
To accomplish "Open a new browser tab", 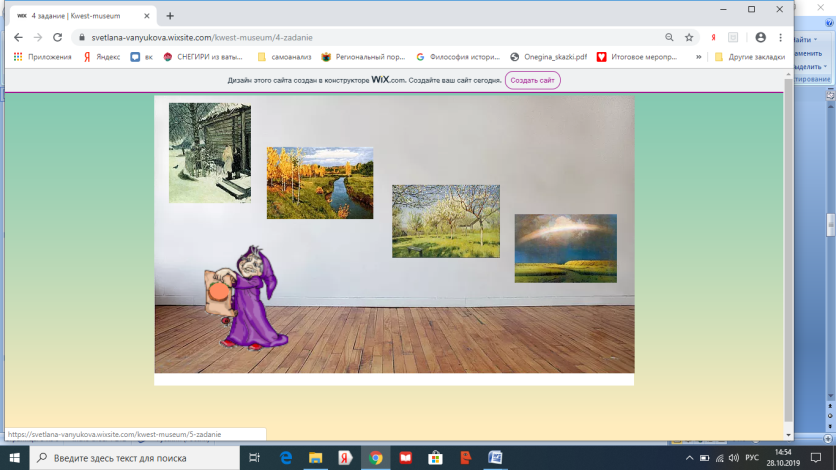I will [170, 16].
